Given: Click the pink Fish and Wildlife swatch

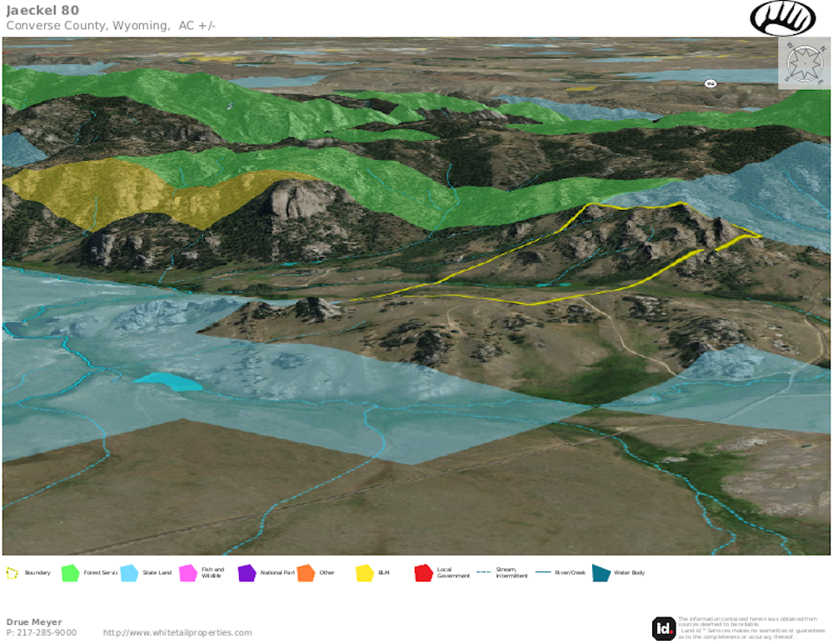Looking at the screenshot, I should pyautogui.click(x=187, y=573).
